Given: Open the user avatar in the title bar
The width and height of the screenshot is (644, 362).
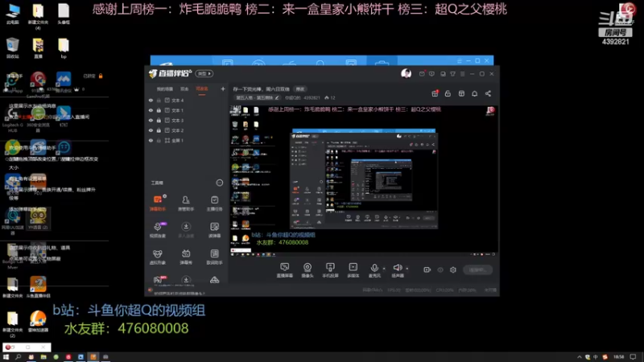Looking at the screenshot, I should 407,73.
